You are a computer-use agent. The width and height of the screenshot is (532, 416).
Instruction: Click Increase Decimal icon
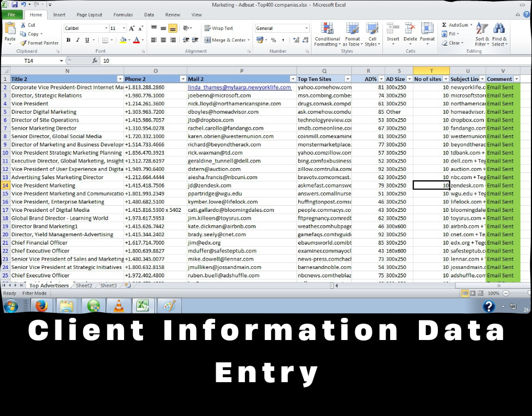tap(296, 40)
